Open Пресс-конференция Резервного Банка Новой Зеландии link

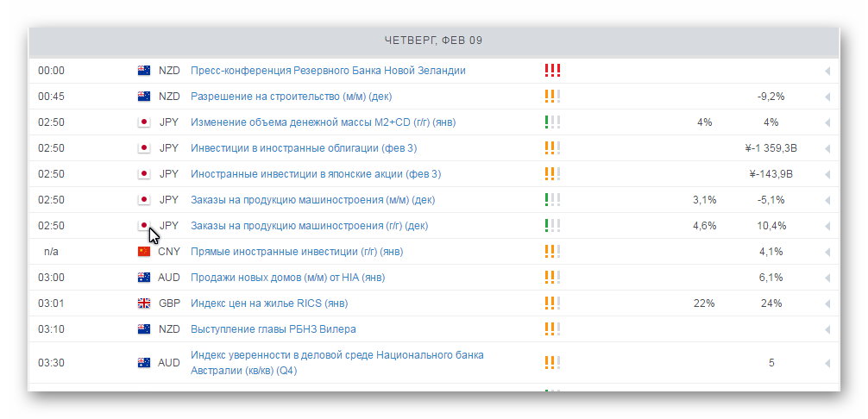point(328,71)
